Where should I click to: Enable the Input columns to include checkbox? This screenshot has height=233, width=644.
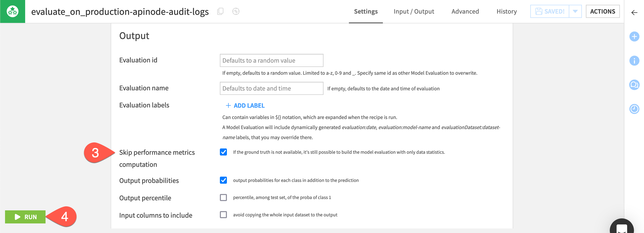224,215
